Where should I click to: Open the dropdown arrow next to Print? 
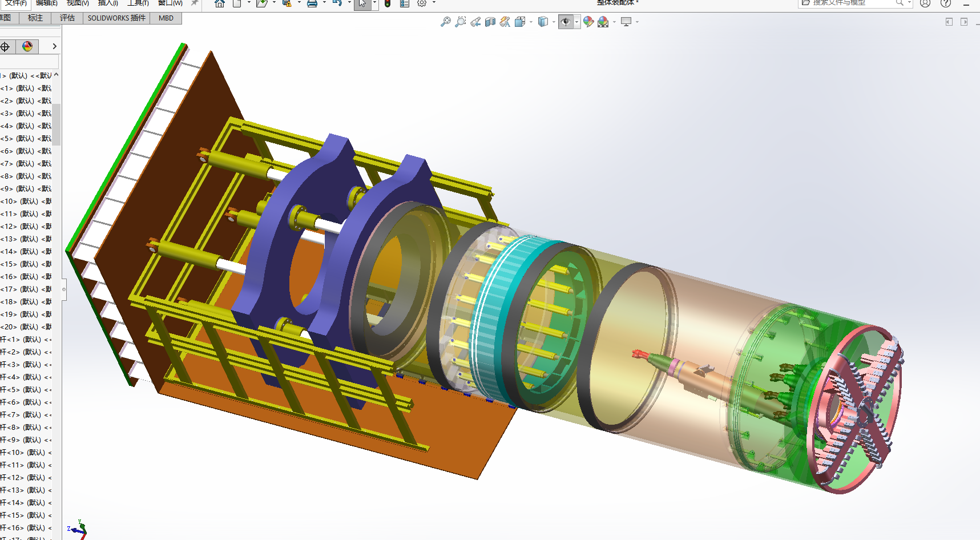coord(324,3)
